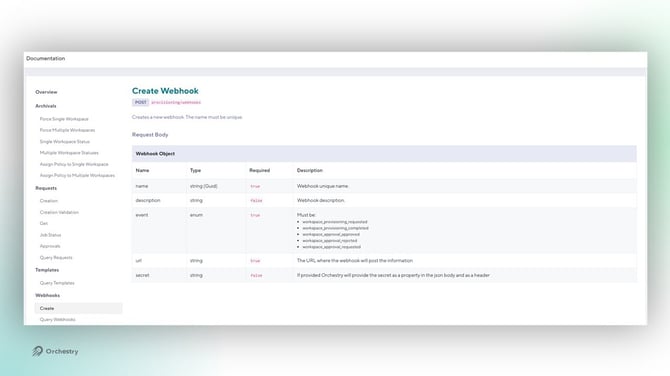Open Multiple Workspace Statuses page
This screenshot has width=670, height=376.
pyautogui.click(x=69, y=153)
